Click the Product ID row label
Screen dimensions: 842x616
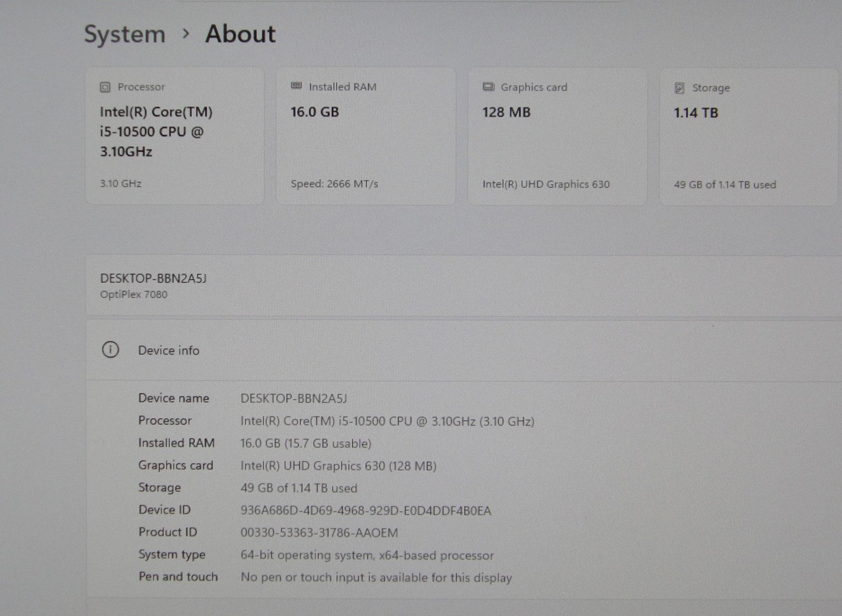point(167,532)
